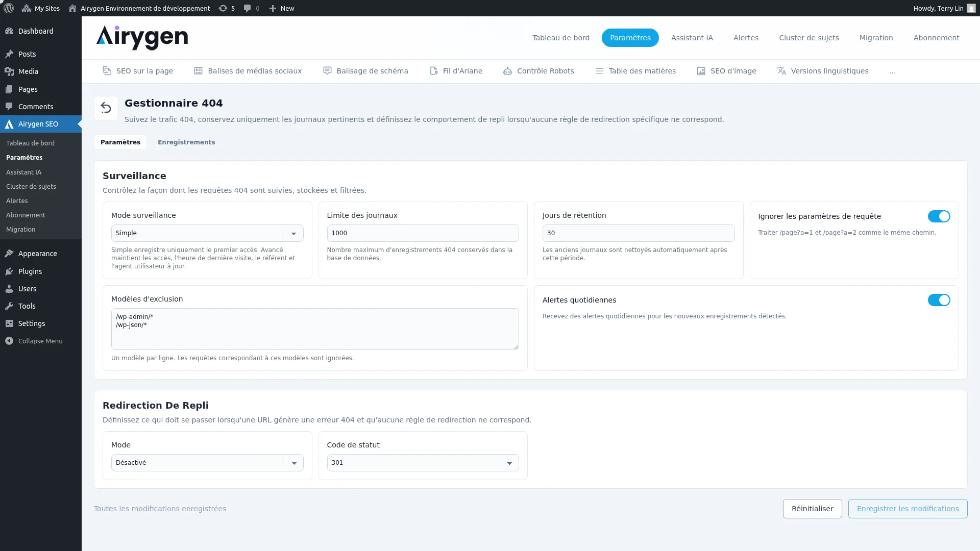Disable Alertes quotidiennes toggle
This screenshot has width=980, height=551.
click(x=939, y=300)
